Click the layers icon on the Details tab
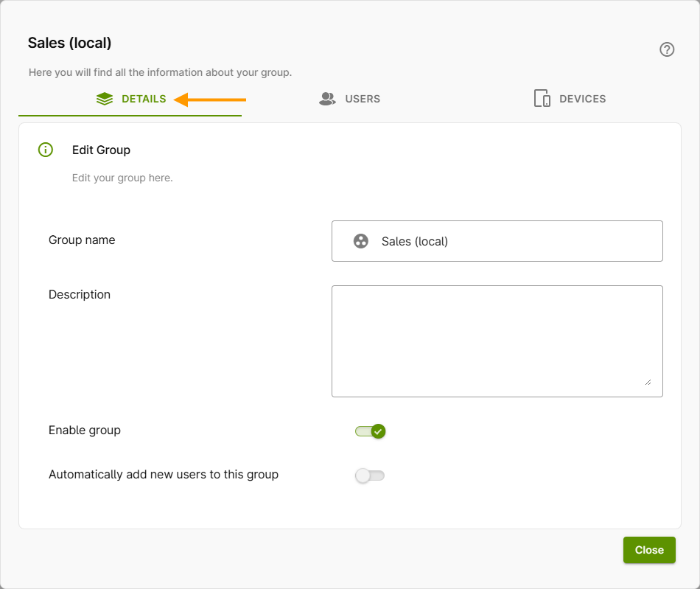The height and width of the screenshot is (589, 700). click(x=103, y=98)
